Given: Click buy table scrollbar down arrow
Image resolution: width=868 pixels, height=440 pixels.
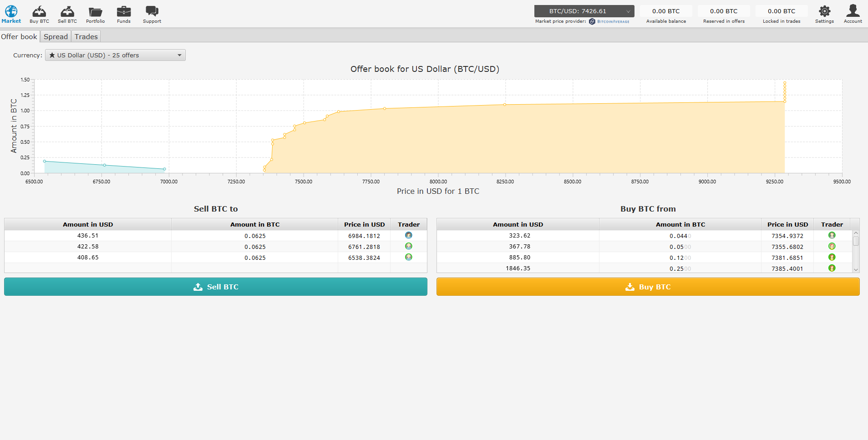Looking at the screenshot, I should point(856,269).
